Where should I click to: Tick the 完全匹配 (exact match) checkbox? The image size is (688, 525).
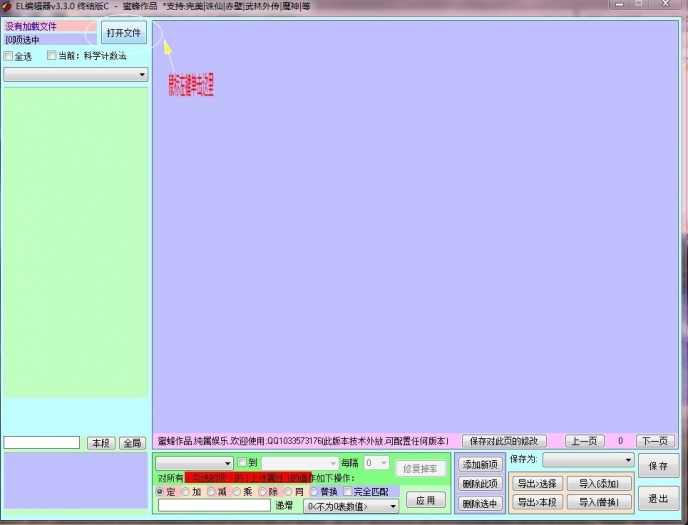[x=347, y=492]
